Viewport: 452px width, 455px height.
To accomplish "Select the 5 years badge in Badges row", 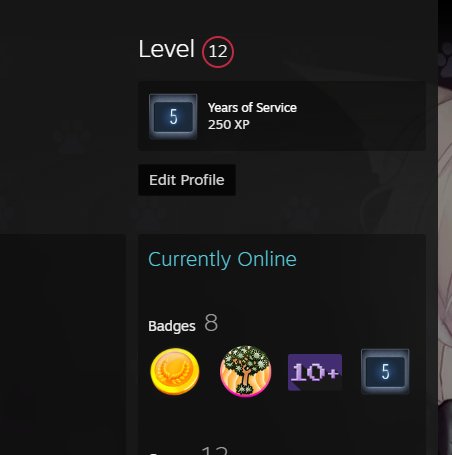I will [385, 371].
